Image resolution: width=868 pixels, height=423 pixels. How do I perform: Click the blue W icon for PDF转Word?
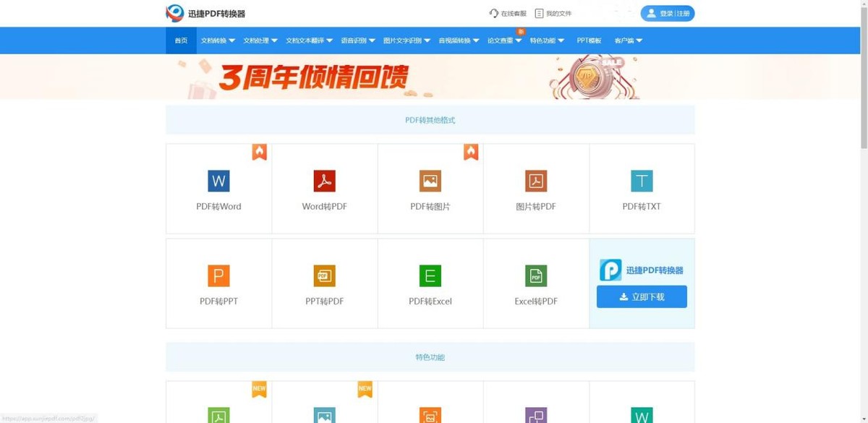tap(218, 181)
